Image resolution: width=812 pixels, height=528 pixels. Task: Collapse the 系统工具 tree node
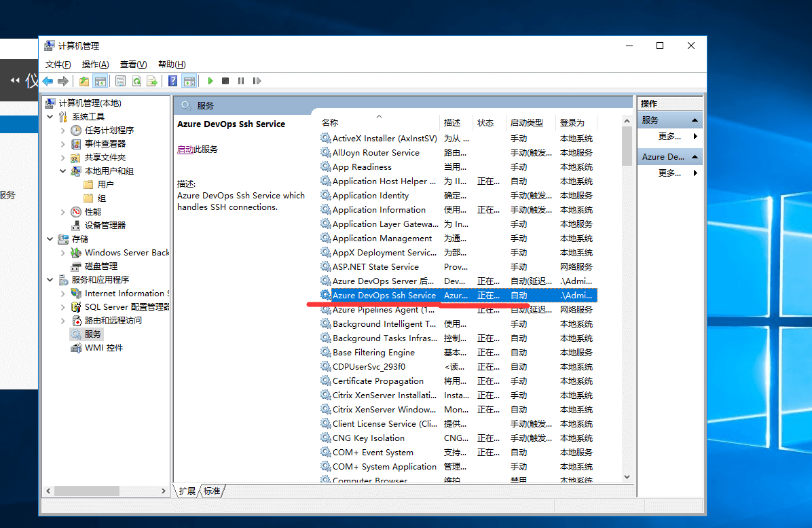[50, 117]
